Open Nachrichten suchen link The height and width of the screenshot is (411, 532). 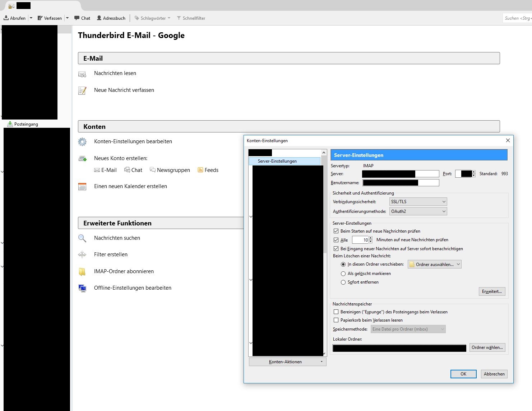coord(117,238)
